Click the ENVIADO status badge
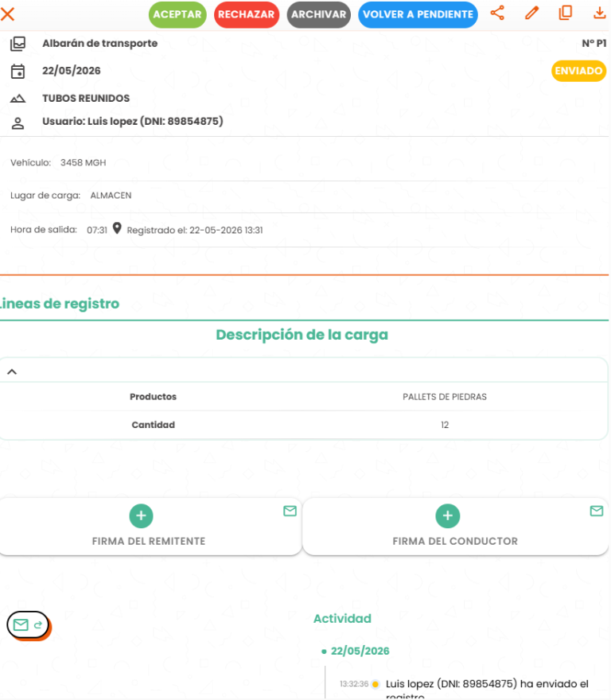 [x=578, y=71]
